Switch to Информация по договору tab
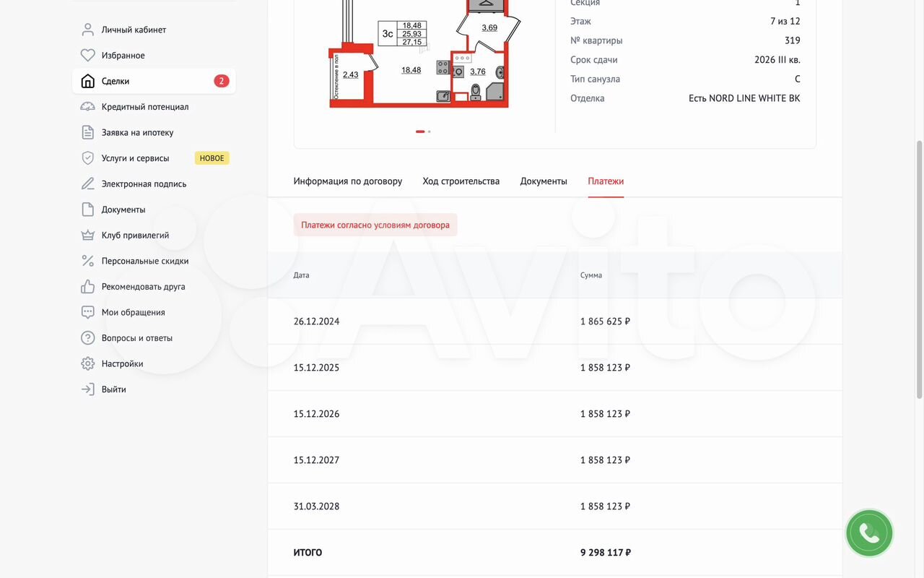 point(347,181)
